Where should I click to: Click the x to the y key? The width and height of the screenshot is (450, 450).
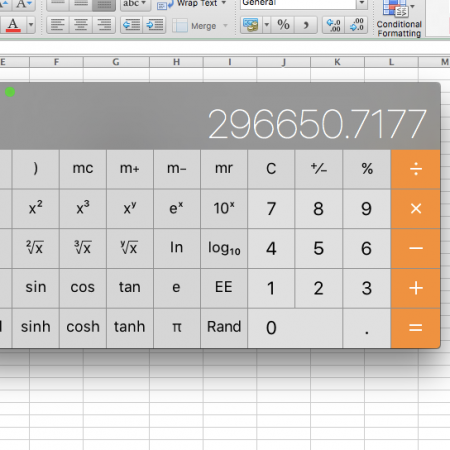(x=130, y=209)
